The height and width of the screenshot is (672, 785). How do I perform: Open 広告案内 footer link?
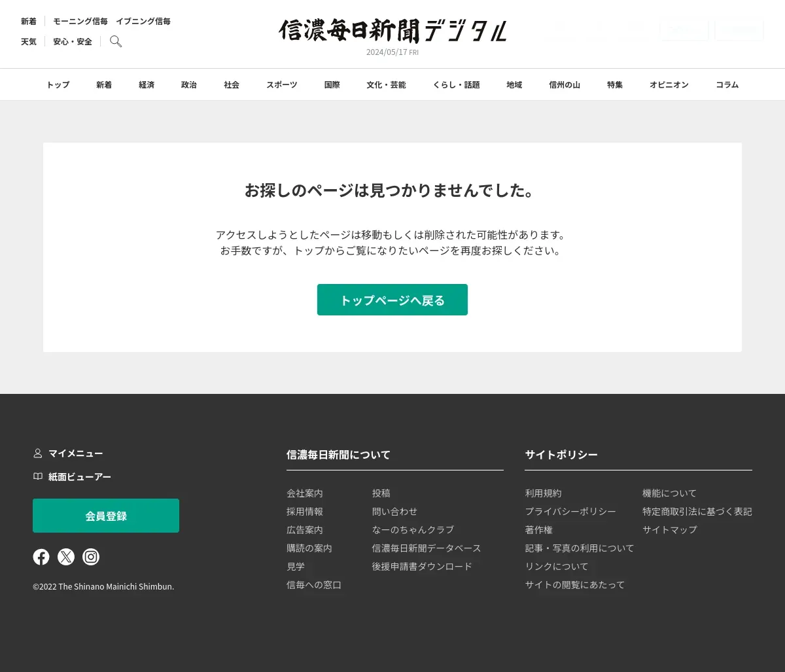305,530
